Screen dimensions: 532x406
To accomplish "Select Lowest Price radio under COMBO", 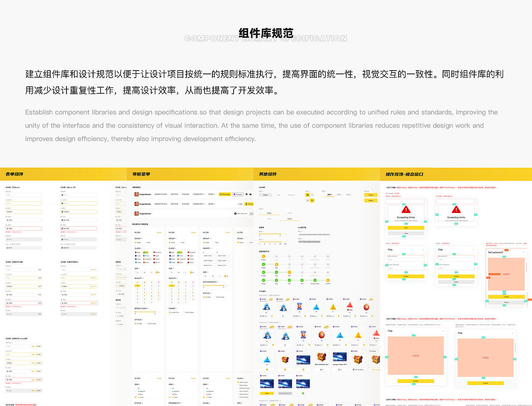I will (x=174, y=312).
